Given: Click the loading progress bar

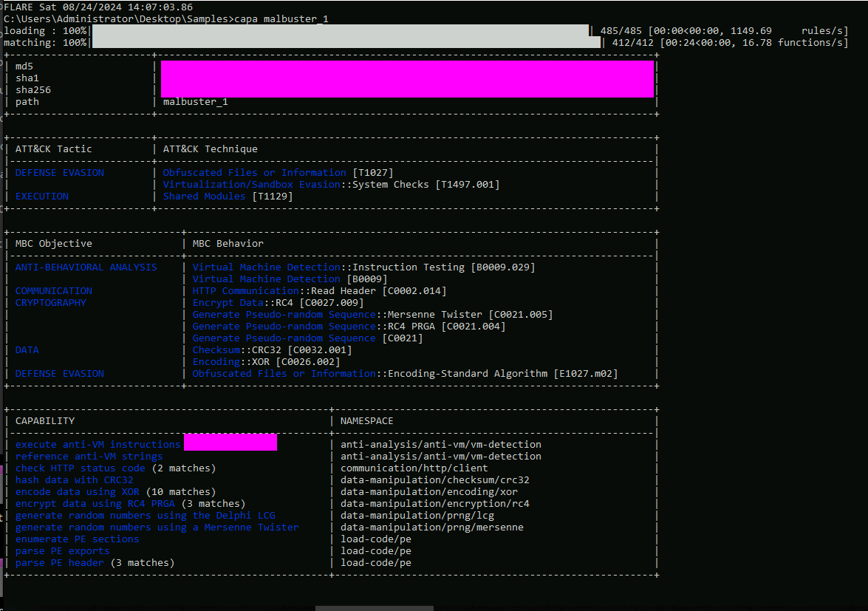Looking at the screenshot, I should 341,30.
